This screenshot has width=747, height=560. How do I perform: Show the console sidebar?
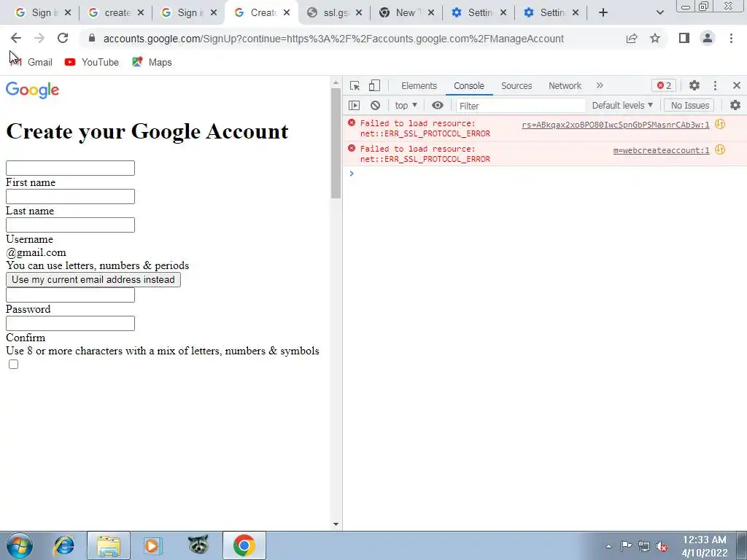354,105
